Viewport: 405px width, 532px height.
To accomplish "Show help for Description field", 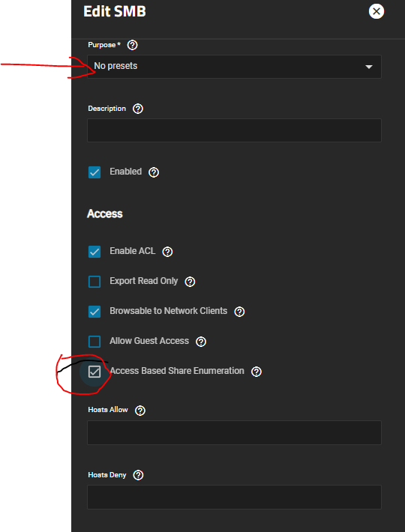I will [137, 109].
